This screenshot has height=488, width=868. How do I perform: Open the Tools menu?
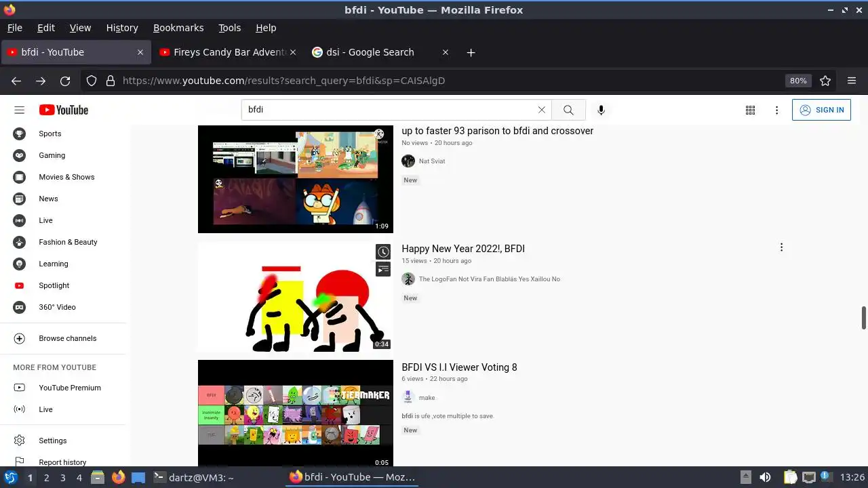click(x=229, y=28)
